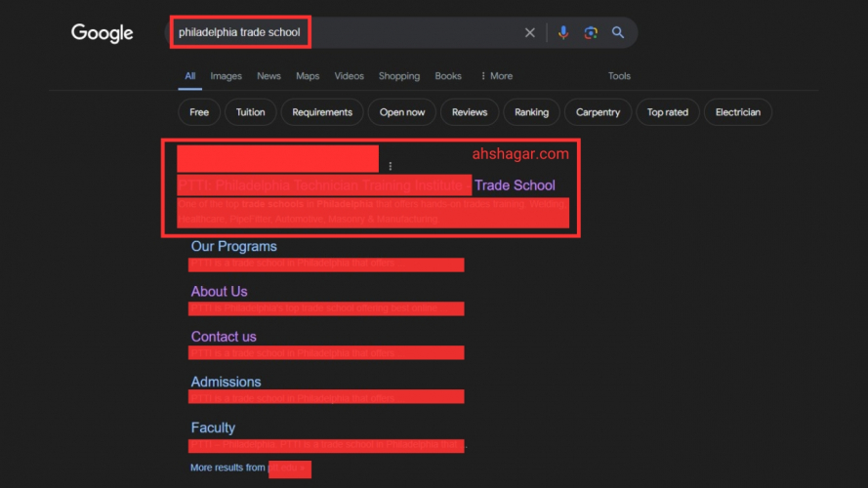Screen dimensions: 868x488
Task: Open the Videos tab
Action: [x=349, y=76]
